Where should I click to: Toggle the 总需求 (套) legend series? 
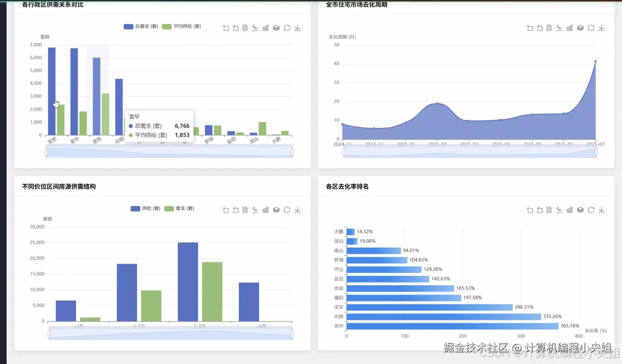[141, 27]
